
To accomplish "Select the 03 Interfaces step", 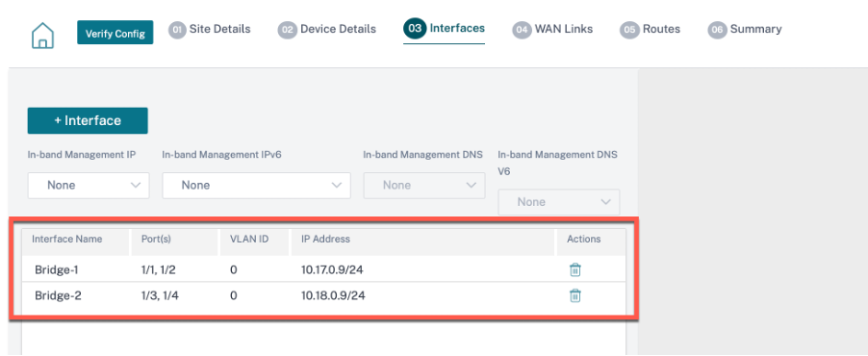I will 444,29.
